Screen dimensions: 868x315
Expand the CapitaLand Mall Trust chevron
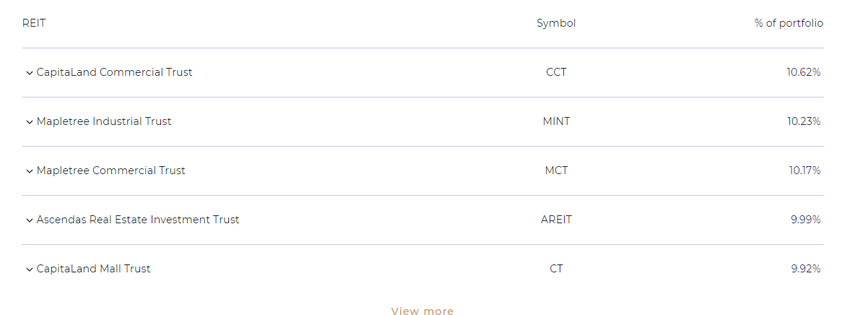tap(30, 269)
